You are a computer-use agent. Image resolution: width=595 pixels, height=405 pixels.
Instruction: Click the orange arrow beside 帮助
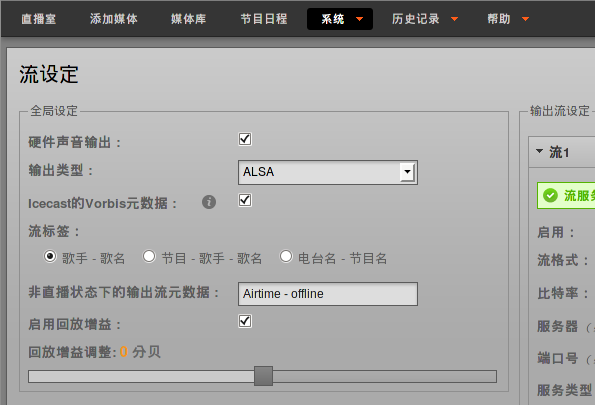(x=526, y=19)
